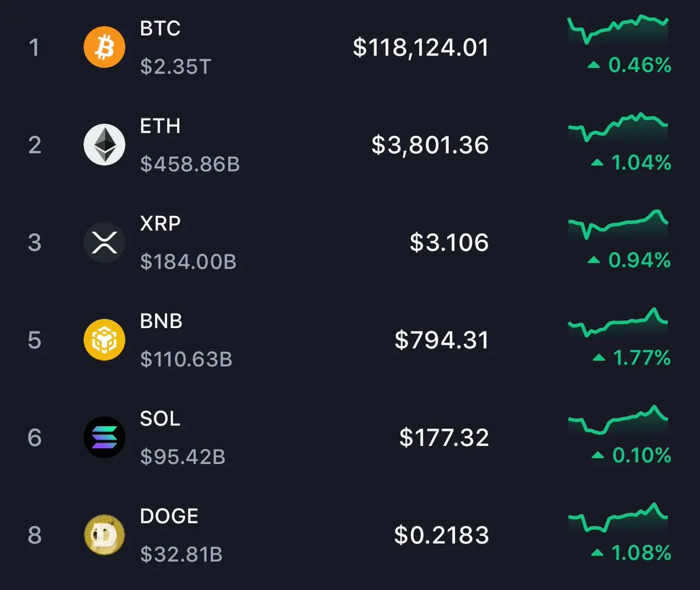Click the 1.77% BNB change indicator
Screen dimensions: 700x590
(x=632, y=358)
